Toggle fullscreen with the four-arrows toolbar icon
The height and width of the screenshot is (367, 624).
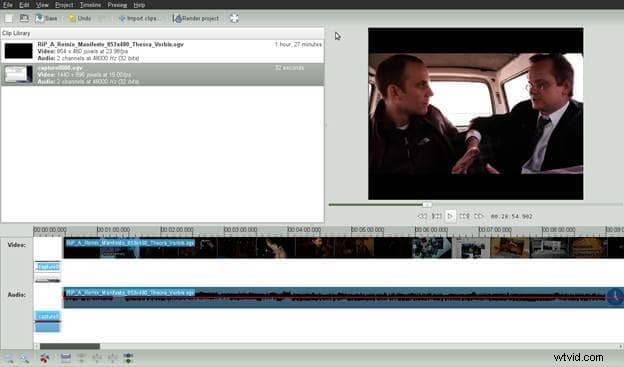click(234, 18)
